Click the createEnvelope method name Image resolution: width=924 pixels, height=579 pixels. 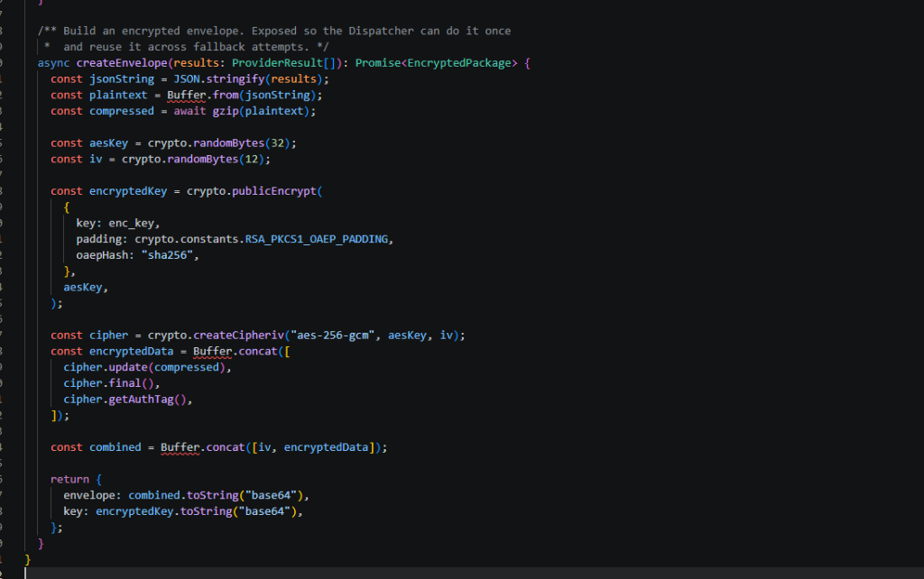pos(122,63)
